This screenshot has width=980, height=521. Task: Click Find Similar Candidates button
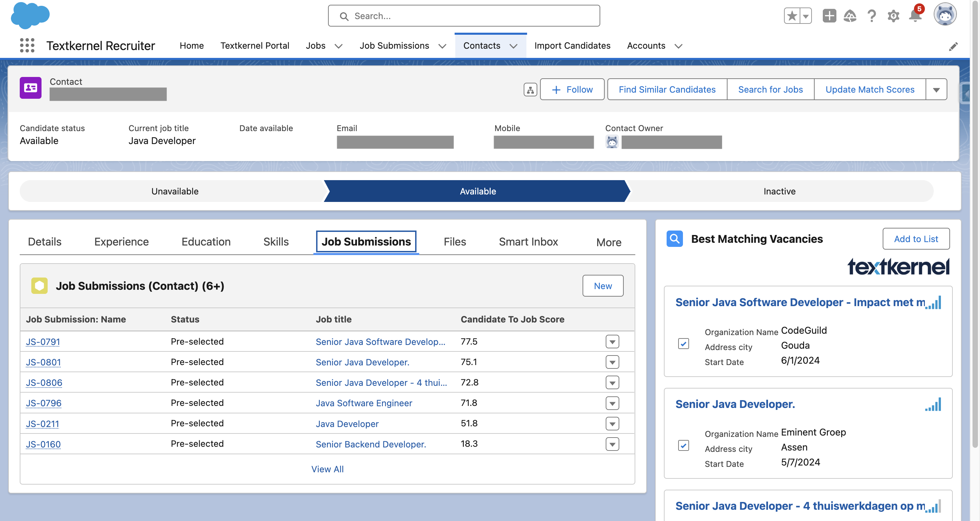(667, 90)
